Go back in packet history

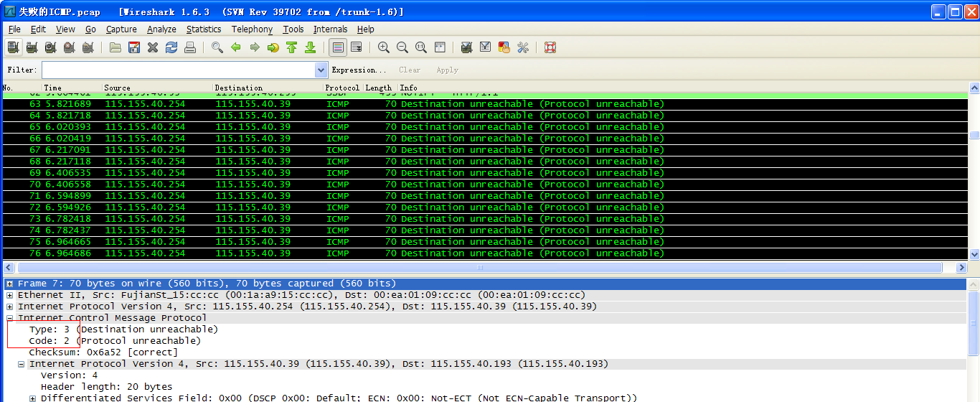click(x=236, y=47)
